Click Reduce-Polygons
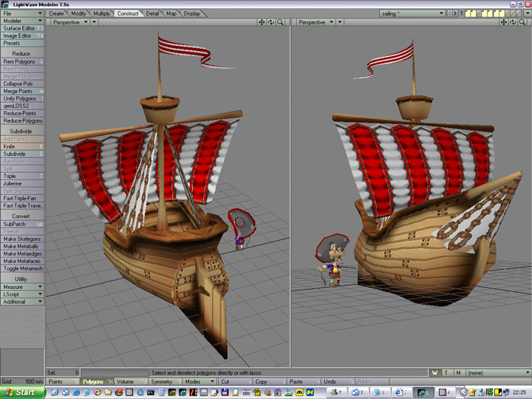Screen dimensions: 532x399 click(22, 120)
